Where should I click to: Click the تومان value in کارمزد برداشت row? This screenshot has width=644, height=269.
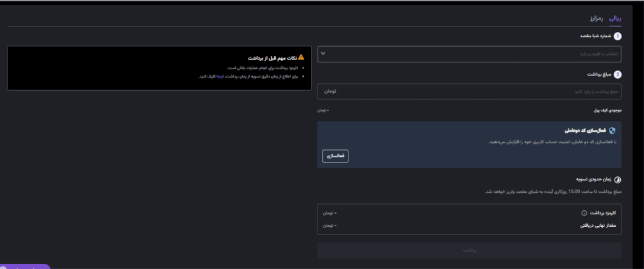330,213
